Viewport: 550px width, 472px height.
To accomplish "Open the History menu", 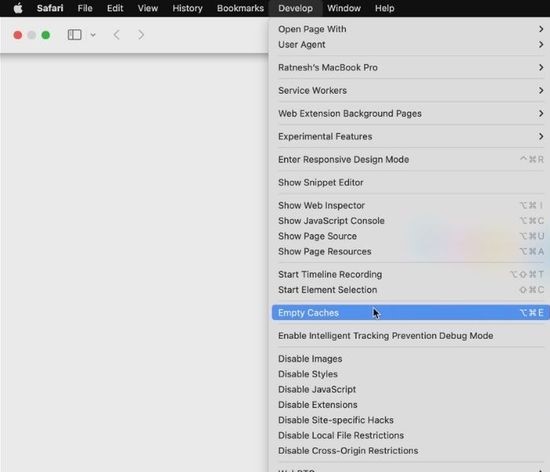I will pyautogui.click(x=187, y=8).
